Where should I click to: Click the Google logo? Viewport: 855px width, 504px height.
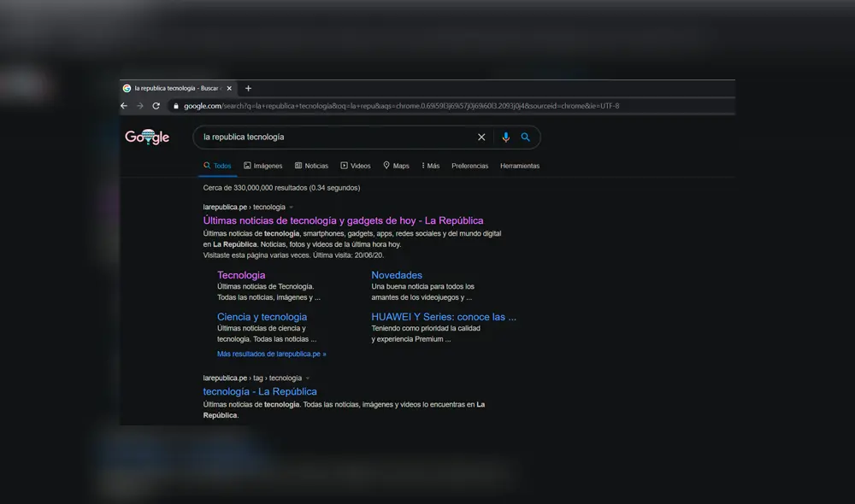(147, 137)
